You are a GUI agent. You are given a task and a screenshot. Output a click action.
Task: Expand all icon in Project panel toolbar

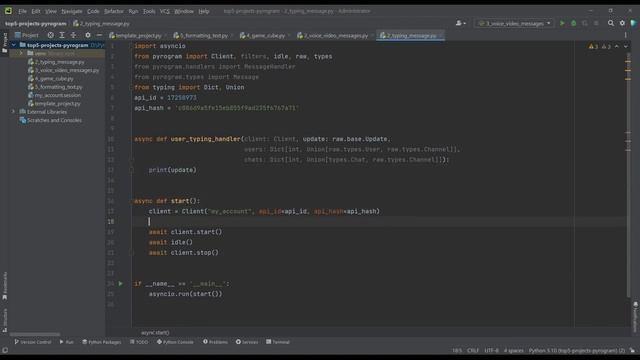[x=62, y=36]
